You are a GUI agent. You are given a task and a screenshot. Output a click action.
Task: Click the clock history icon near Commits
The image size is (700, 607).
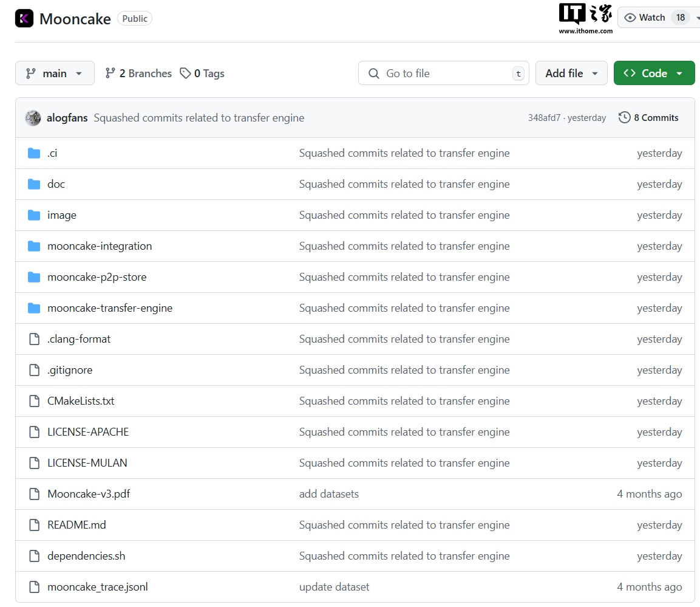point(624,118)
